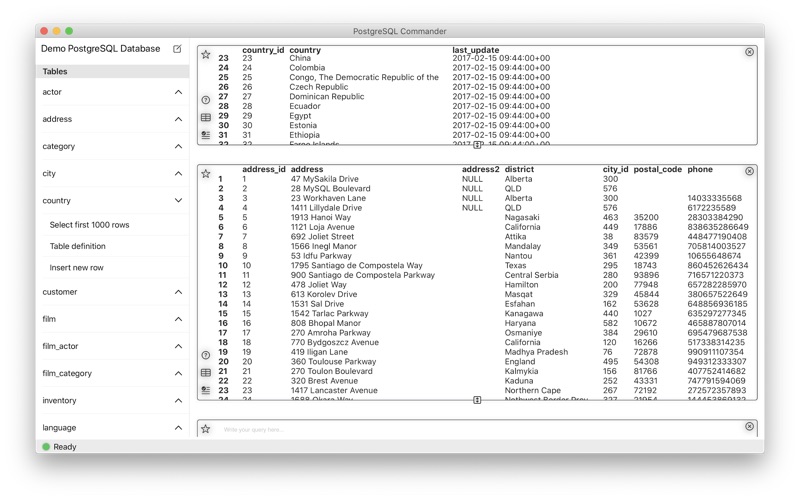This screenshot has width=800, height=500.
Task: Expand the film_category table chevron
Action: point(178,373)
